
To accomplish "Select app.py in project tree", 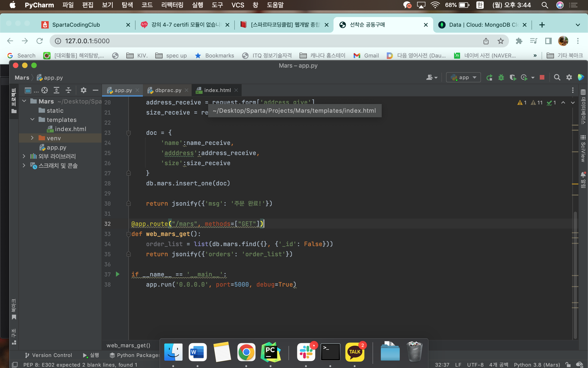I will 56,147.
